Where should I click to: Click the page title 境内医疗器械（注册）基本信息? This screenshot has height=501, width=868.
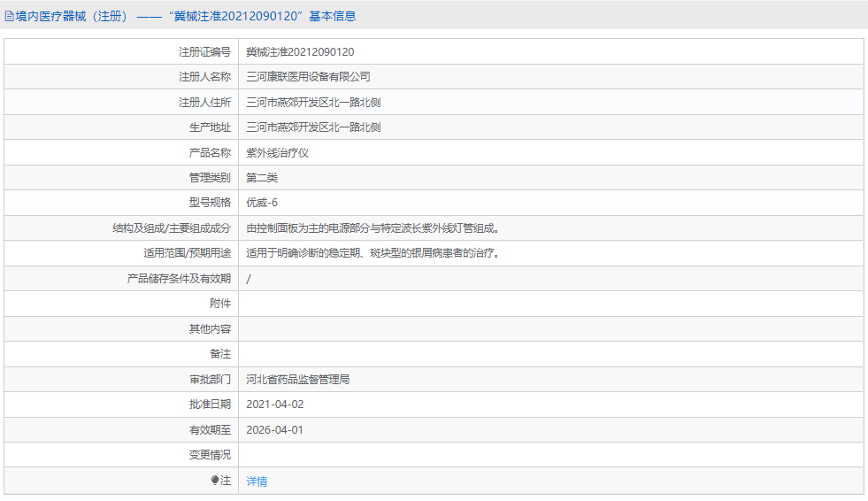[186, 17]
